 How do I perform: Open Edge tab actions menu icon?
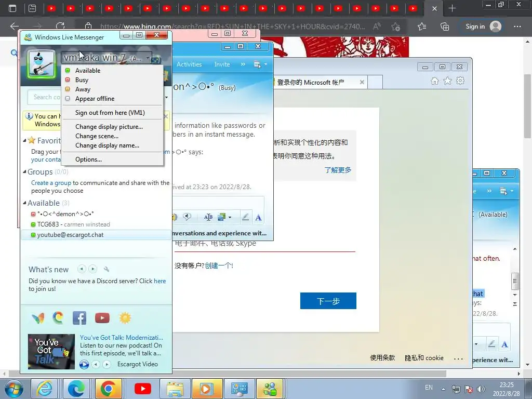(12, 8)
